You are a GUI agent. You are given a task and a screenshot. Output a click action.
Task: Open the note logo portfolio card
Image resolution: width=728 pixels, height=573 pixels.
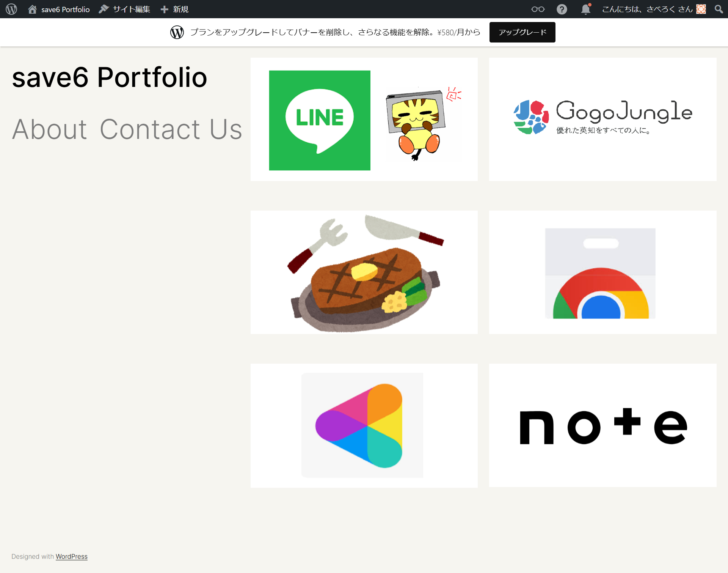(603, 425)
